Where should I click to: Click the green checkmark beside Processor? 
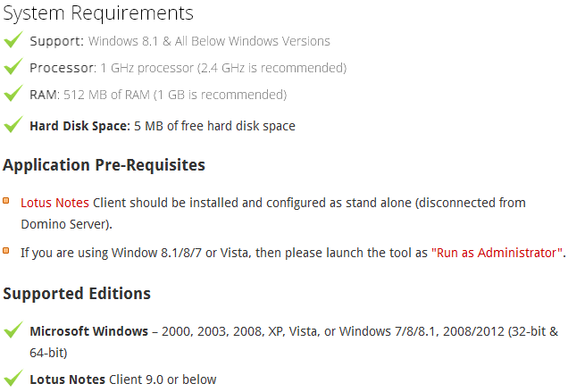coord(13,66)
